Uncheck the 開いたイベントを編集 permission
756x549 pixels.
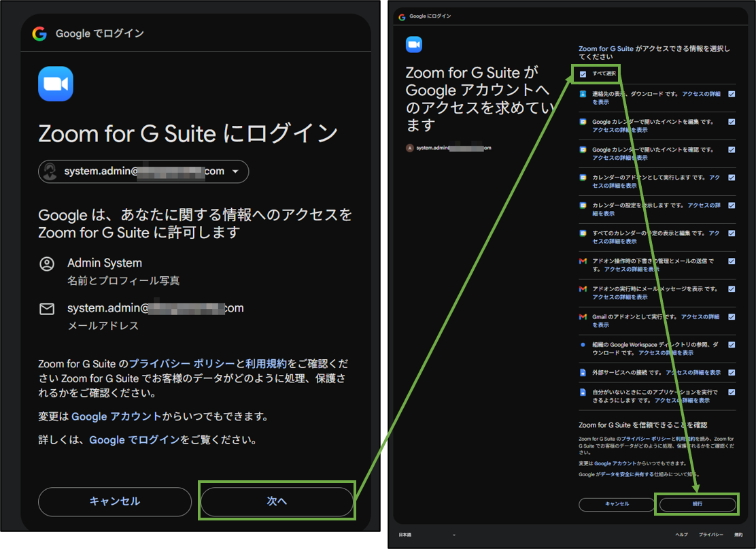click(732, 122)
